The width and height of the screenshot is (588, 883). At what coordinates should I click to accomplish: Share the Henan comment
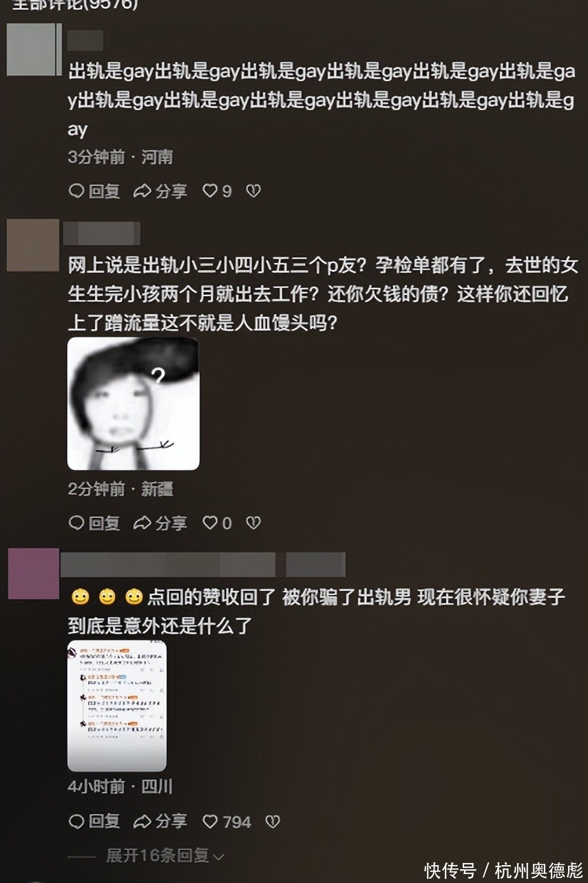[x=160, y=191]
